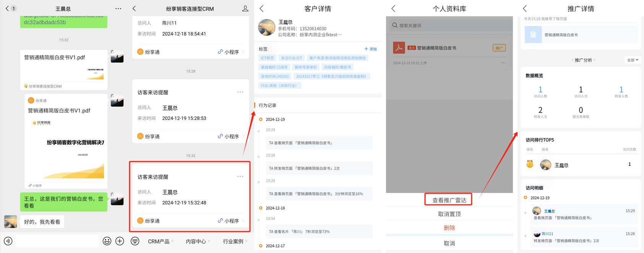Tap 取消 to dismiss the action sheet
Image resolution: width=644 pixels, height=253 pixels.
(x=449, y=243)
